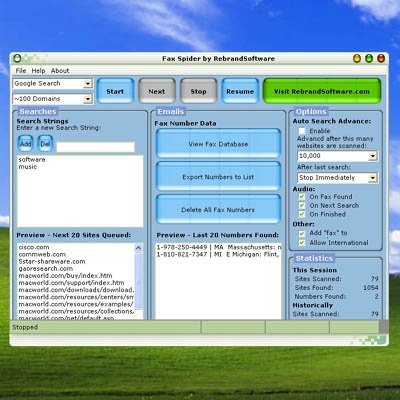Toggle Add "fax" to checkbox
400x400 pixels.
(302, 233)
